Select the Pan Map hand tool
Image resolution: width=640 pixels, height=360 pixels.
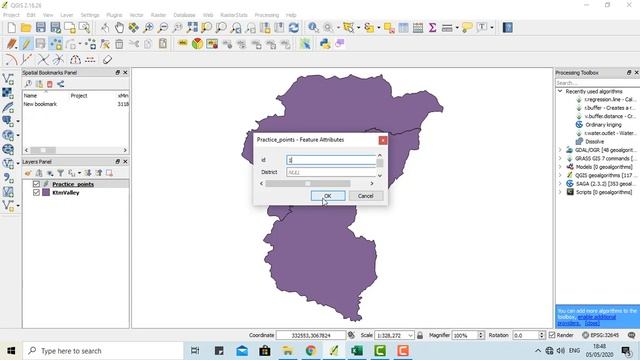[x=119, y=28]
